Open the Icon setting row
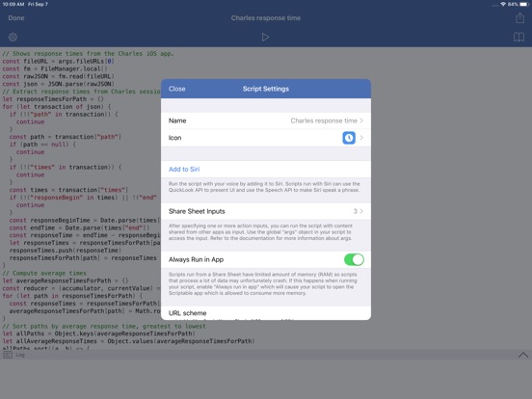Screen dimensions: 532x399 coord(266,138)
